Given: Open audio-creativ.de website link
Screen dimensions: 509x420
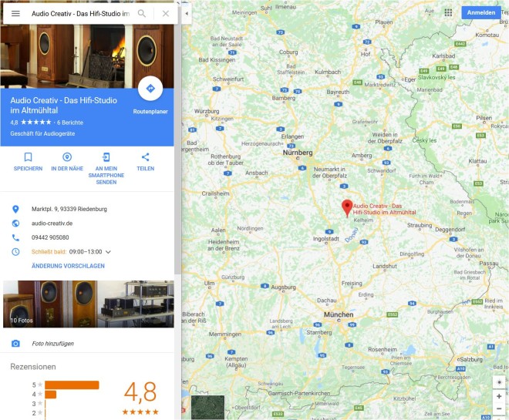Looking at the screenshot, I should (x=52, y=223).
